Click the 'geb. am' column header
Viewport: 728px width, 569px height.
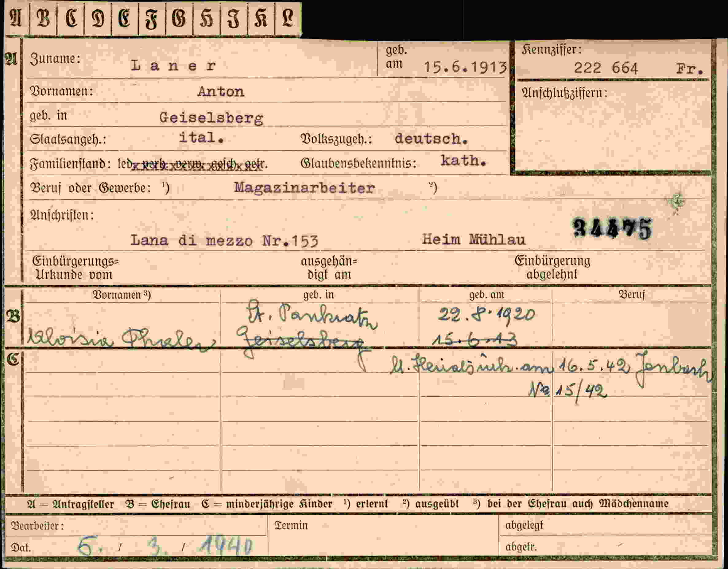coord(487,295)
